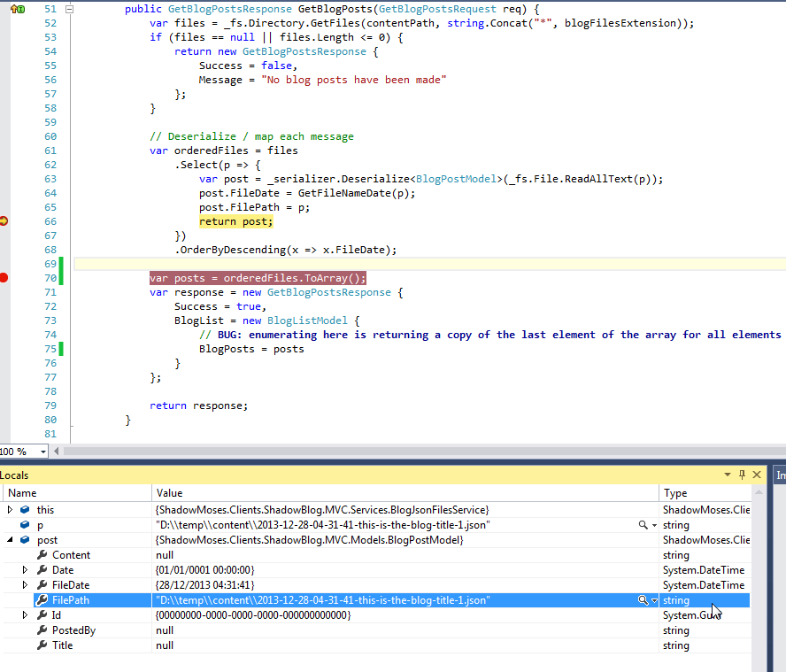Click the breakpoint marker on line 70
The image size is (786, 672).
(4, 278)
